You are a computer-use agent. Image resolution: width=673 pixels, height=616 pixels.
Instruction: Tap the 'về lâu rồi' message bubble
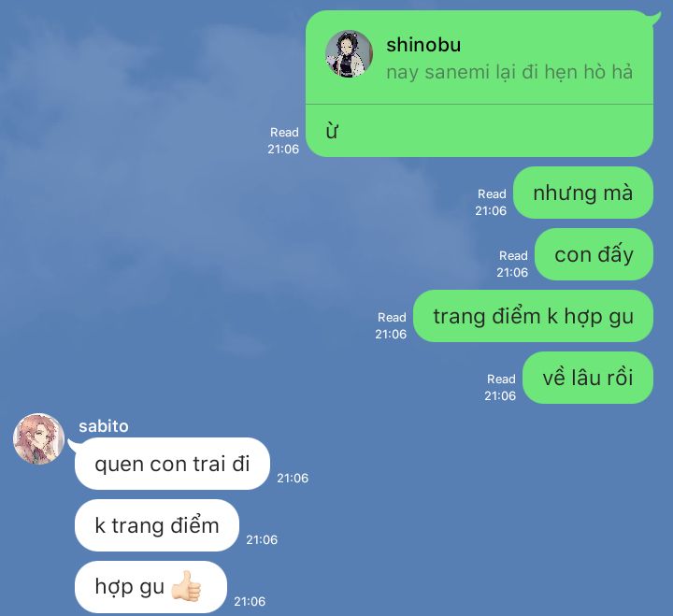point(588,378)
